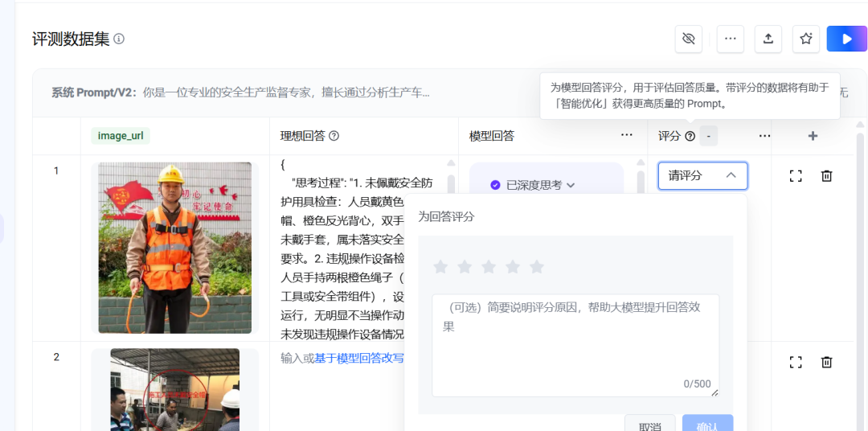Image resolution: width=868 pixels, height=431 pixels.
Task: Open the 模型回答 column ellipsis menu
Action: (627, 135)
